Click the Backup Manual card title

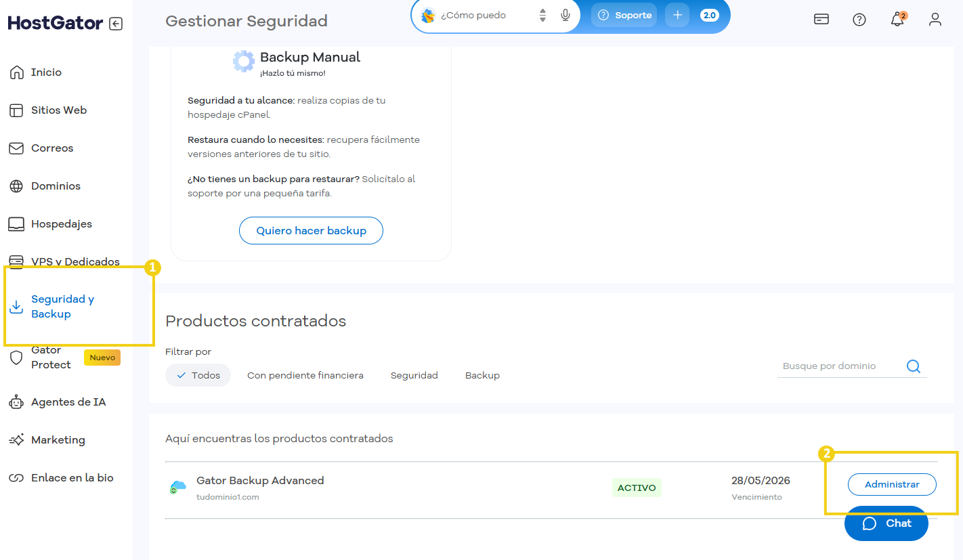310,58
